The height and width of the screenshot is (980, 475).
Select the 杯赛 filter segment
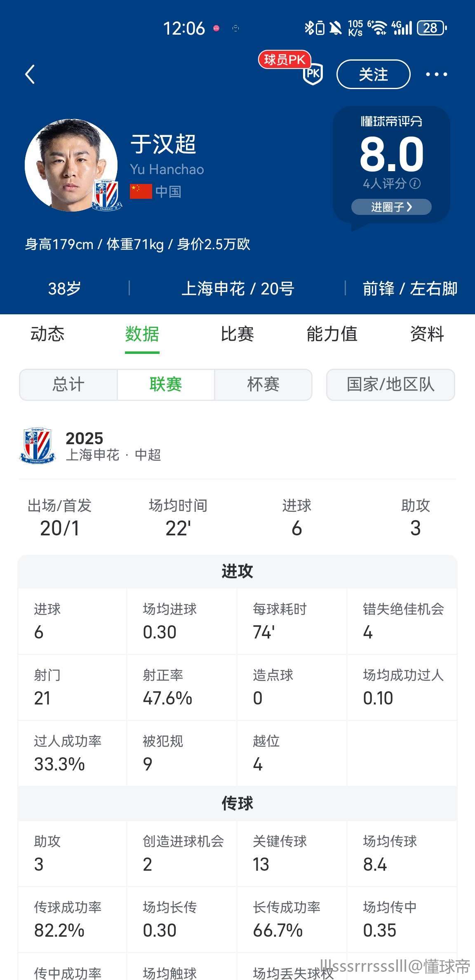click(x=263, y=385)
